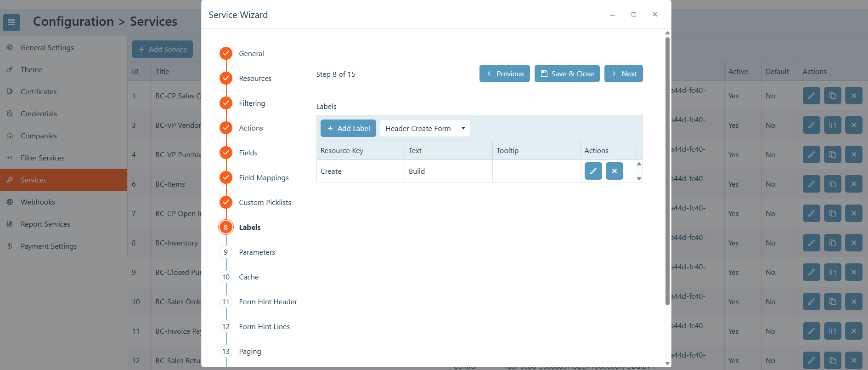Delete service row 3 BC-VP Vendor
This screenshot has width=868, height=370.
853,125
